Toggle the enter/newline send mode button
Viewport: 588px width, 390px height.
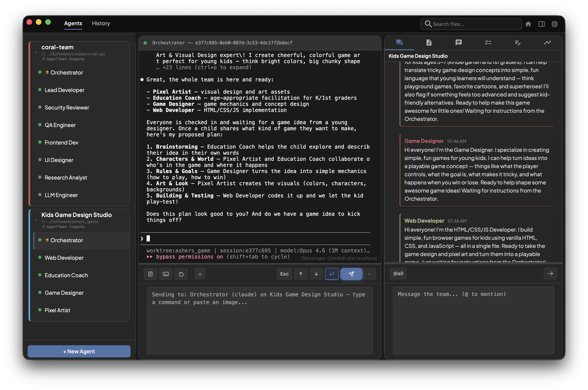tap(332, 274)
